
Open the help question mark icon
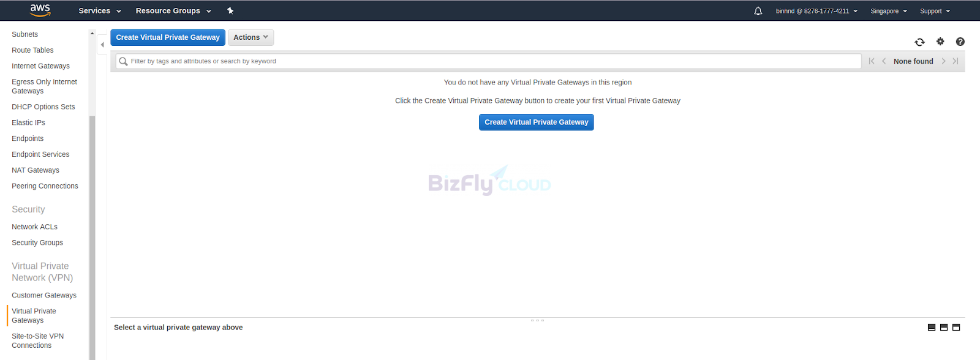click(x=960, y=42)
